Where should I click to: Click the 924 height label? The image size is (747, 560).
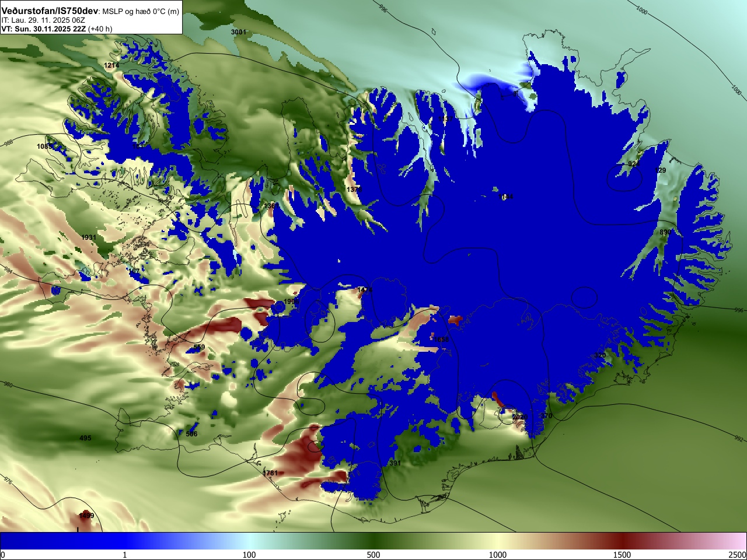(x=634, y=164)
